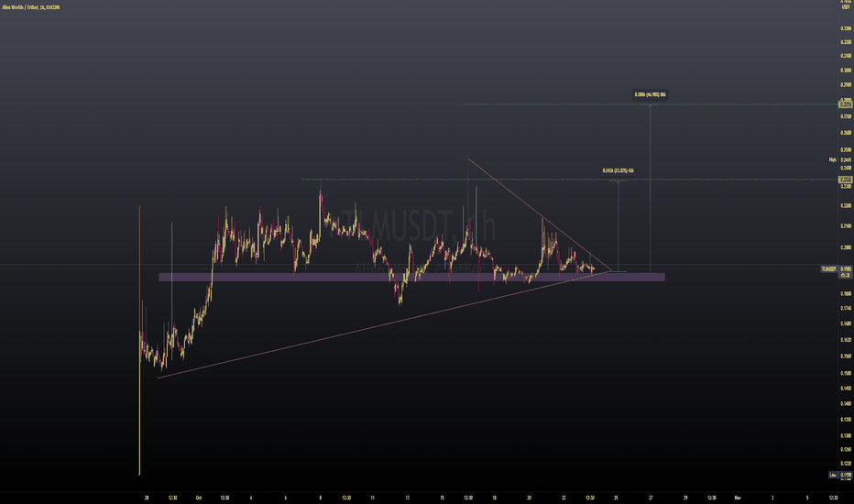Open the USDT currency selector on price axis
The height and width of the screenshot is (504, 854).
[x=846, y=7]
